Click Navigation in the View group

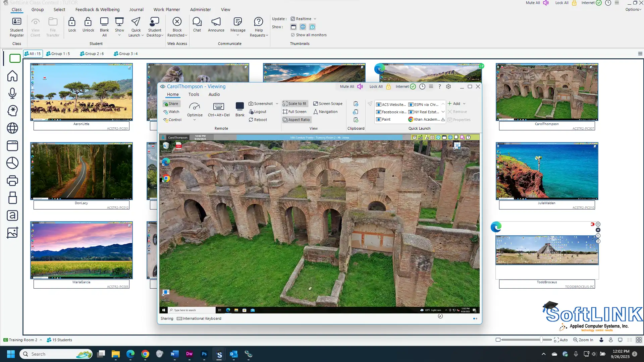coord(325,112)
